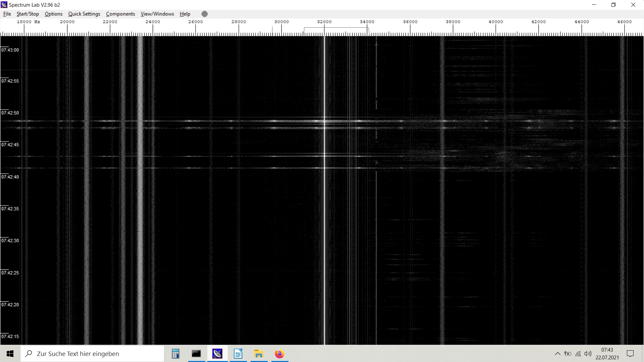Open the notification center icon
Screen dimensions: 644x362
(x=630, y=354)
